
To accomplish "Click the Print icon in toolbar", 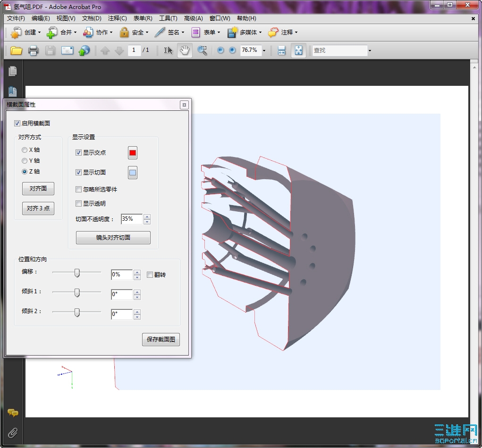I will pyautogui.click(x=33, y=50).
